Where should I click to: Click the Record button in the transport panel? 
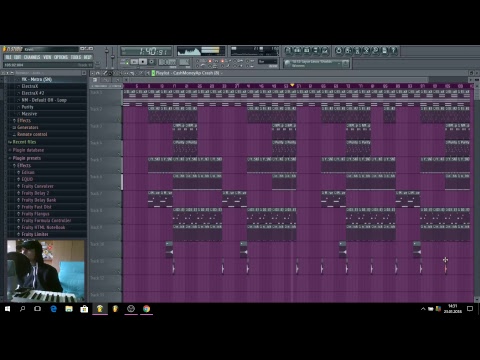(x=152, y=62)
